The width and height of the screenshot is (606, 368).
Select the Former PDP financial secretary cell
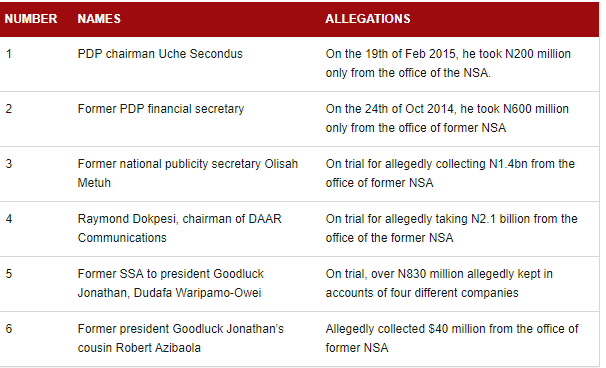coord(161,109)
